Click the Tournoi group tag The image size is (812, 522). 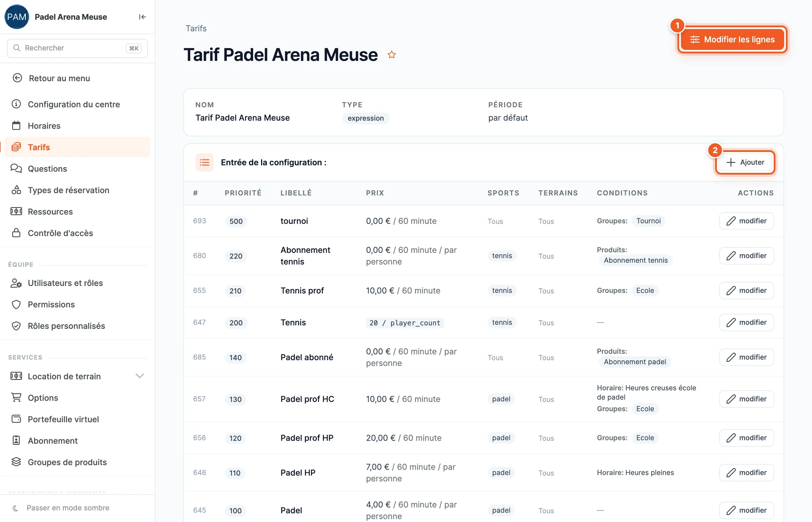pyautogui.click(x=648, y=221)
